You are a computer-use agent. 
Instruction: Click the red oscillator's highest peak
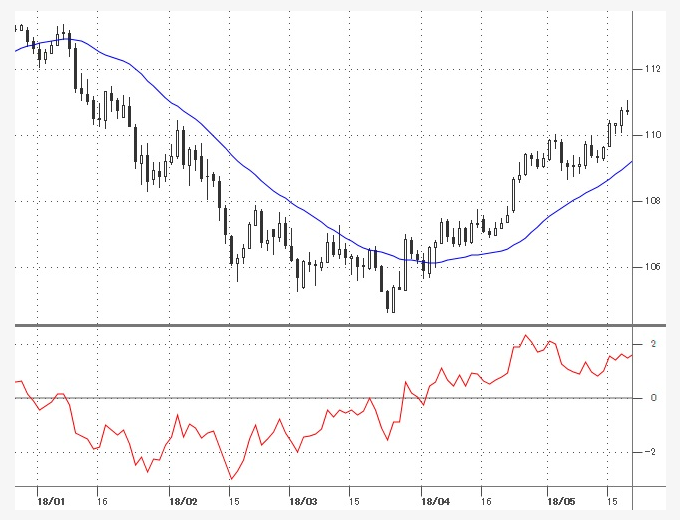point(526,335)
